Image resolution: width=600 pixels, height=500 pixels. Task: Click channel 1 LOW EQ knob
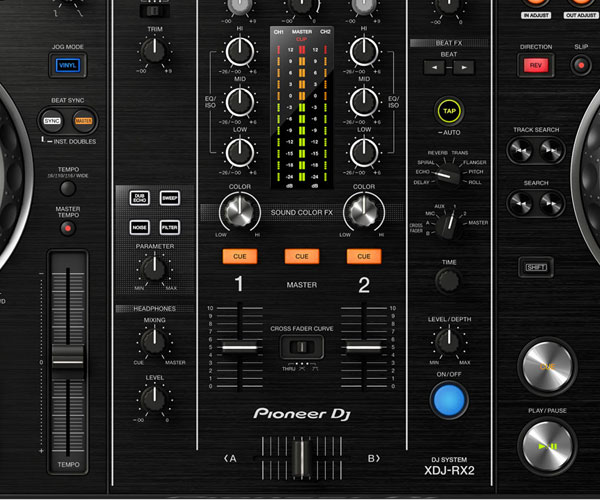[240, 153]
